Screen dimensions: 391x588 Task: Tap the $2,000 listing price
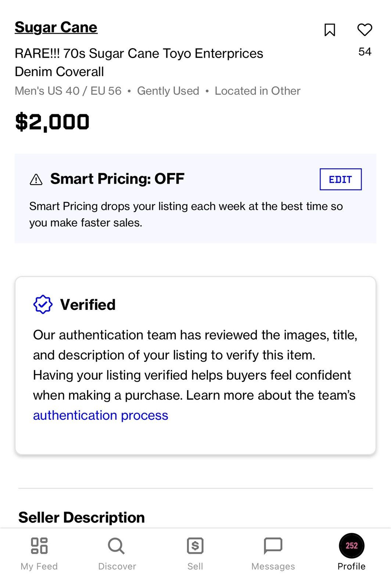[52, 122]
